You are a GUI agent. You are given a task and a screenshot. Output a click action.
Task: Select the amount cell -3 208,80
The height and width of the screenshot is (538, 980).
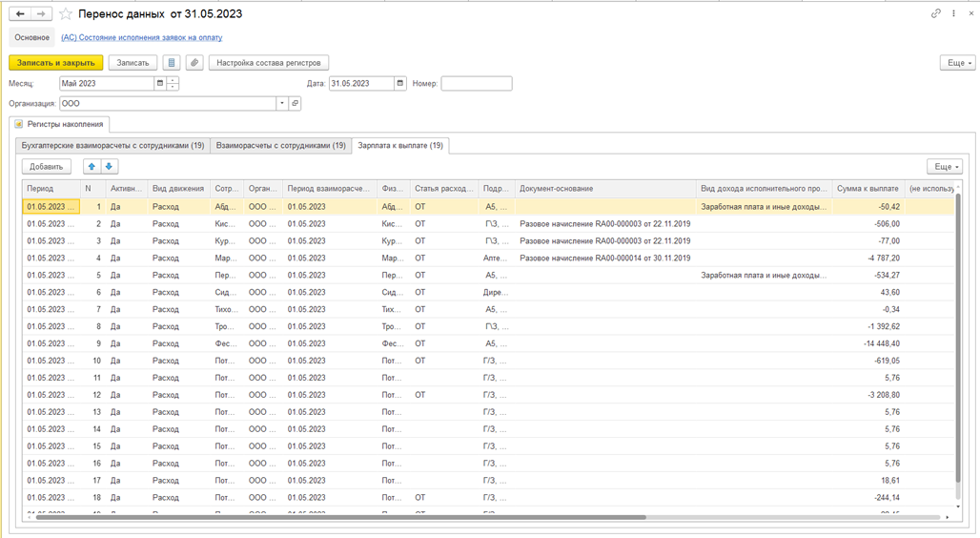click(x=868, y=395)
